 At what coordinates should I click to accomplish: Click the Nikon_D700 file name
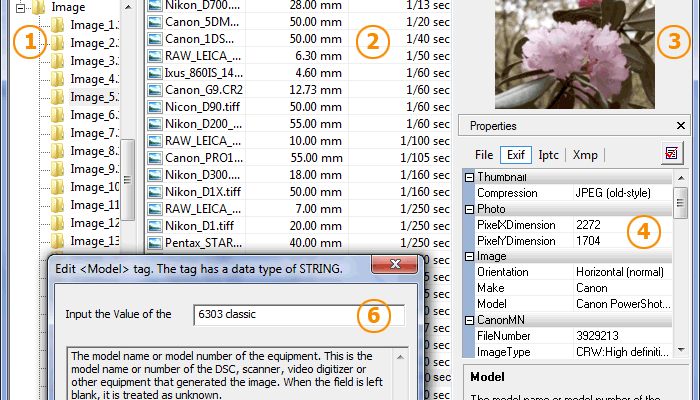(202, 6)
